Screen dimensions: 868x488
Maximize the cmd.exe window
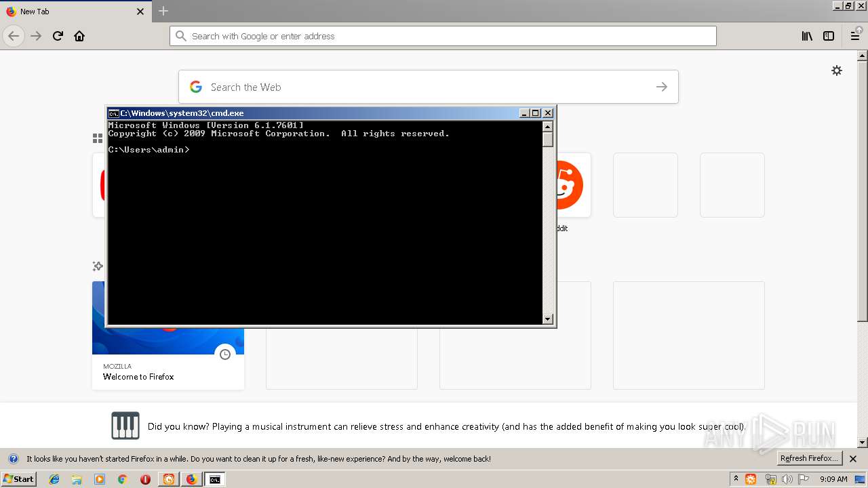coord(536,113)
